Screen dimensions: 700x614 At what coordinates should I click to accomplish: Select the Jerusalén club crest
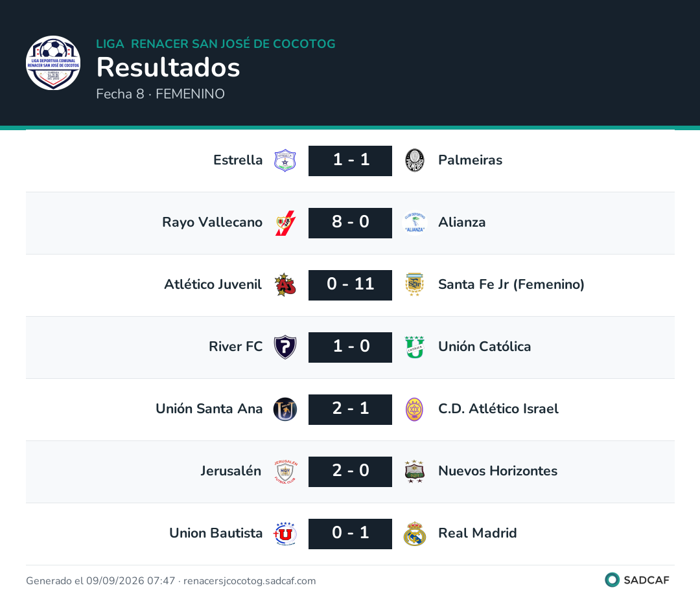[x=285, y=472]
